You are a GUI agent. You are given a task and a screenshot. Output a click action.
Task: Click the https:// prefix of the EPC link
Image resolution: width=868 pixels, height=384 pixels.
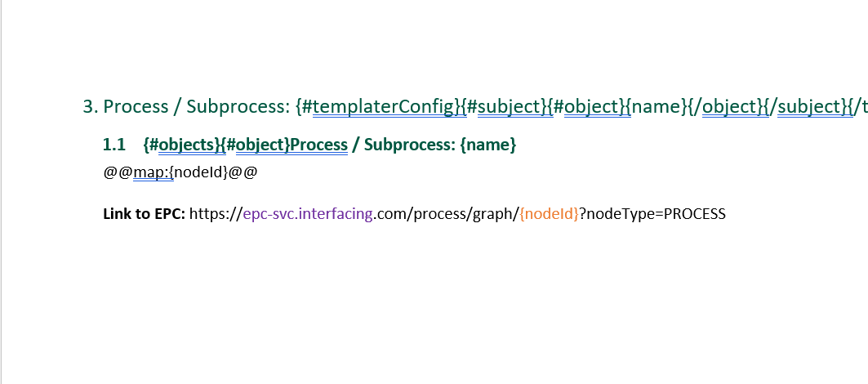(216, 214)
